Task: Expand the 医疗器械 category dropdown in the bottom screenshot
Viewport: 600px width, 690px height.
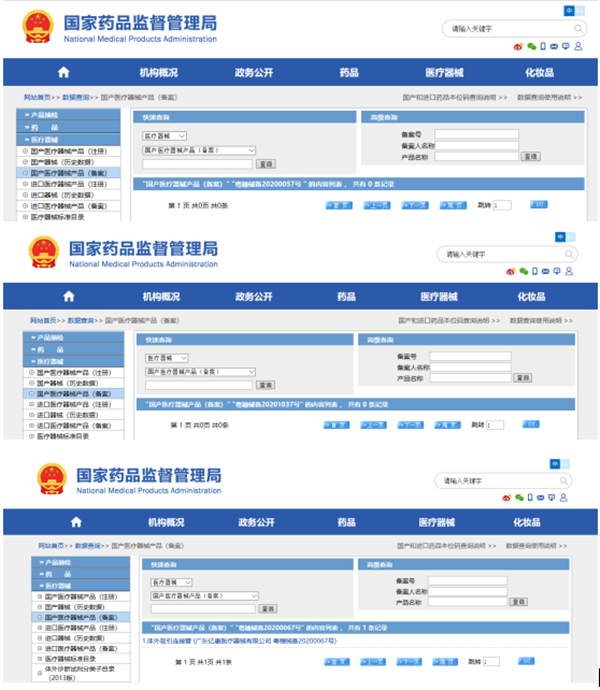Action: (x=169, y=582)
